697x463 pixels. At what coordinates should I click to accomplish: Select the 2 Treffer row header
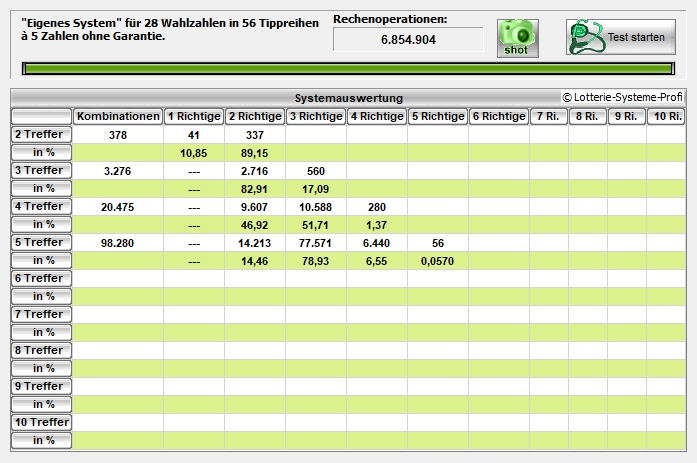[41, 135]
